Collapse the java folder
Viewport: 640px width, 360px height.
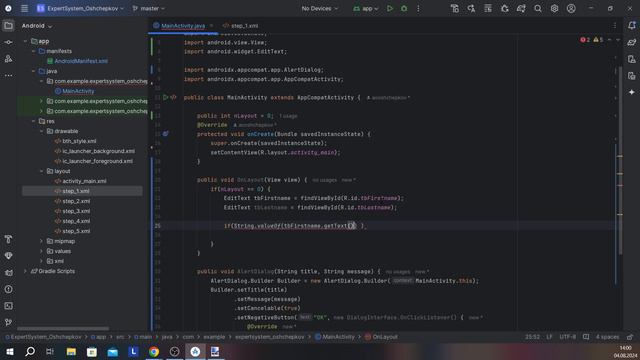(x=33, y=71)
